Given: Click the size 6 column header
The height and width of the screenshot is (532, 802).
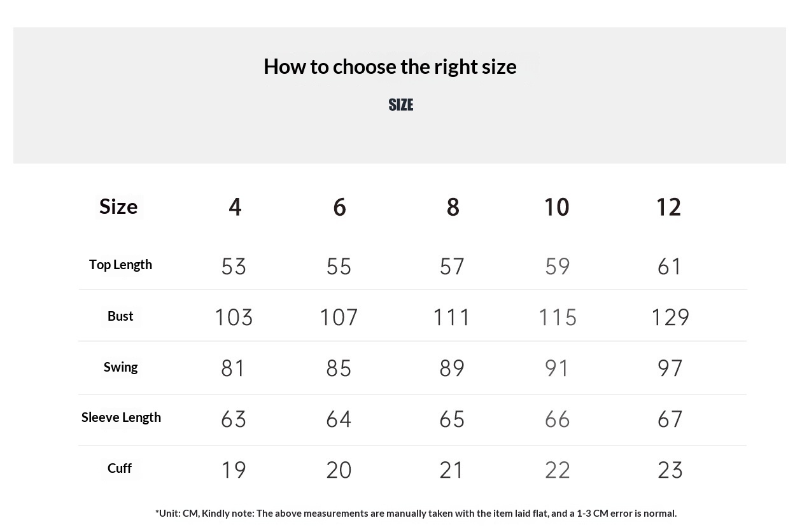Looking at the screenshot, I should click(x=339, y=207).
